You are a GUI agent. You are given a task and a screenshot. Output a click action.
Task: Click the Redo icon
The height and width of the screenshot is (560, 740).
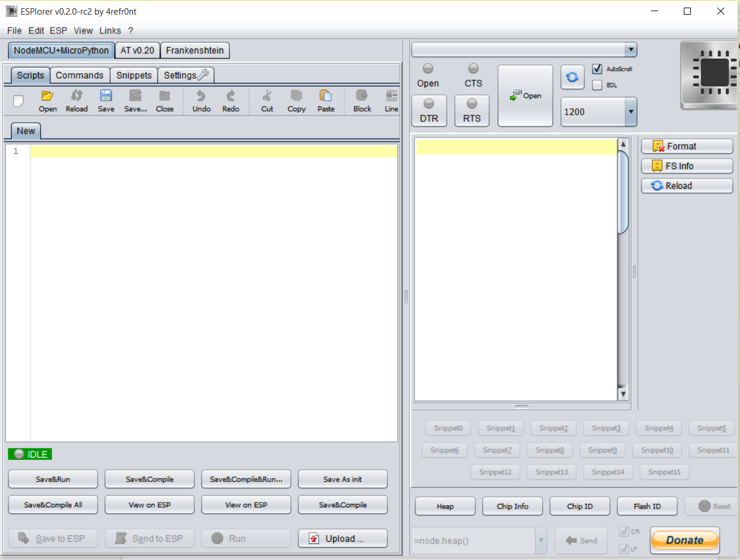point(231,99)
